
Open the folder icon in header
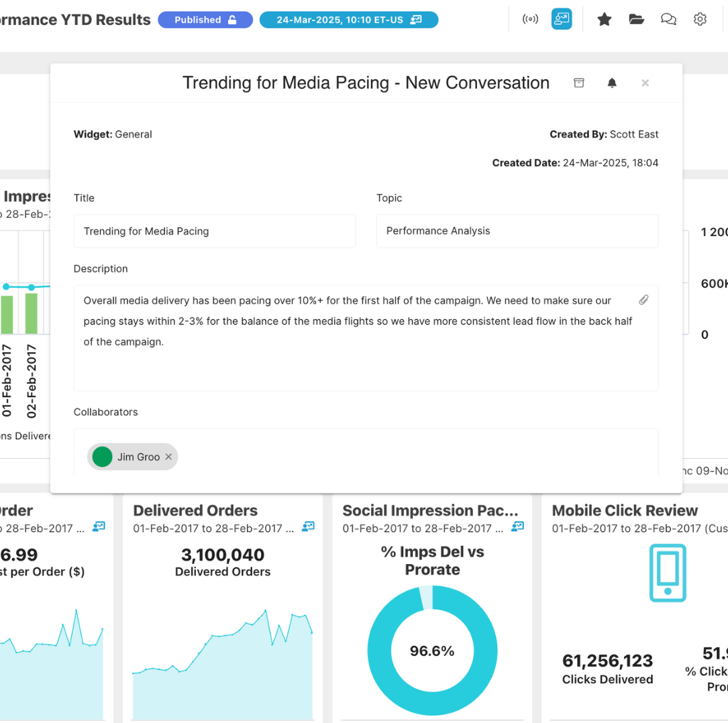pyautogui.click(x=636, y=19)
